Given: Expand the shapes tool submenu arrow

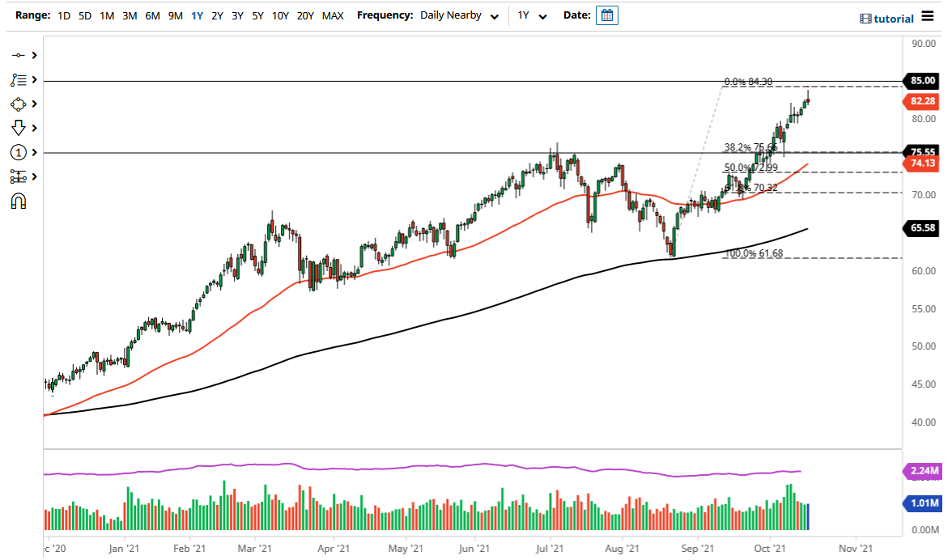Looking at the screenshot, I should (x=35, y=104).
